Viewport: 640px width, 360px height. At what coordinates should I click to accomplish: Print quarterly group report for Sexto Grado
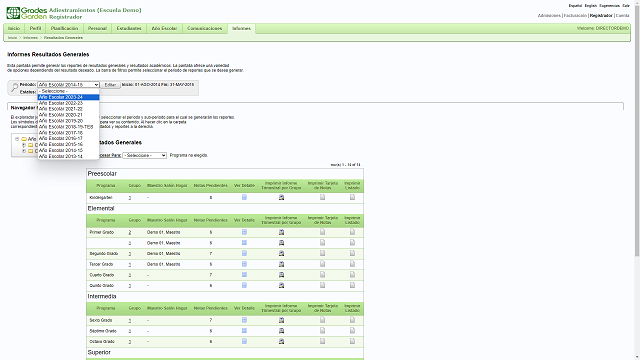coord(281,320)
